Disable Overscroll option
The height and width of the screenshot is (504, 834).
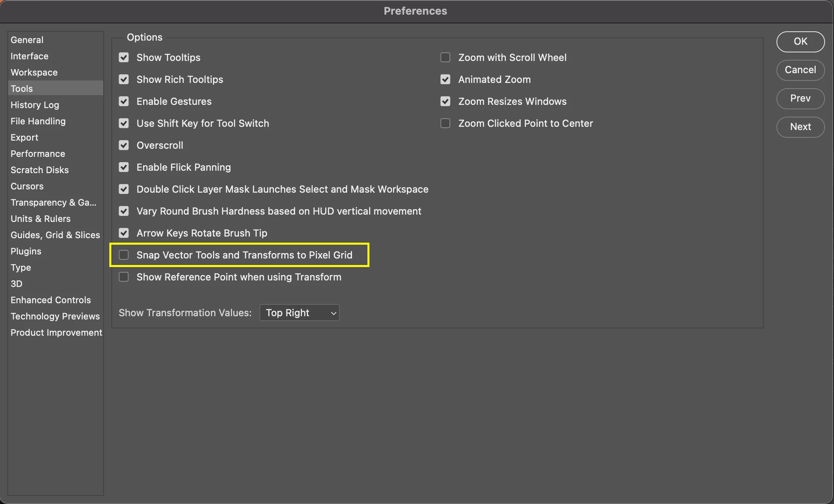point(124,145)
